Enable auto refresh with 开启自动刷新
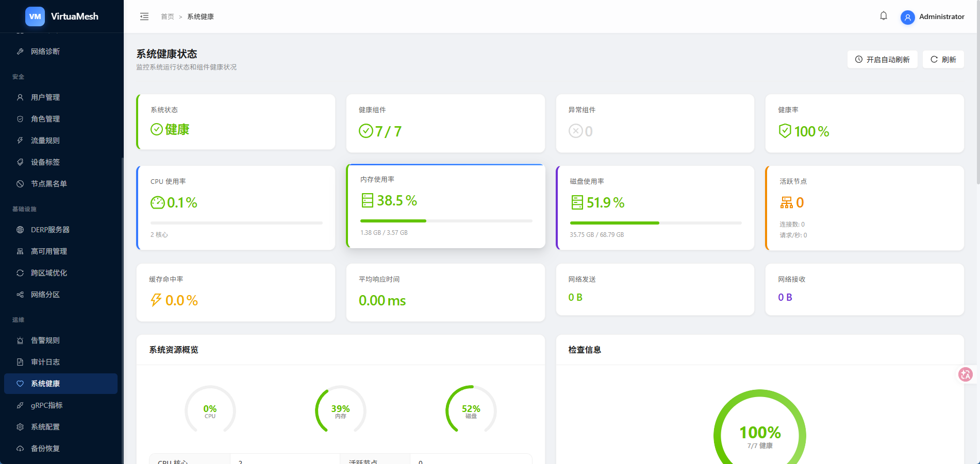 coord(883,59)
